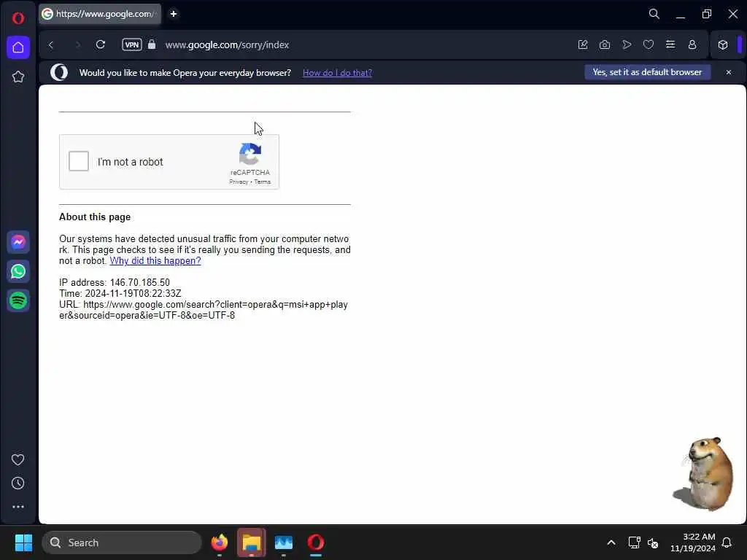747x560 pixels.
Task: Click the muted volume tray icon
Action: point(653,542)
